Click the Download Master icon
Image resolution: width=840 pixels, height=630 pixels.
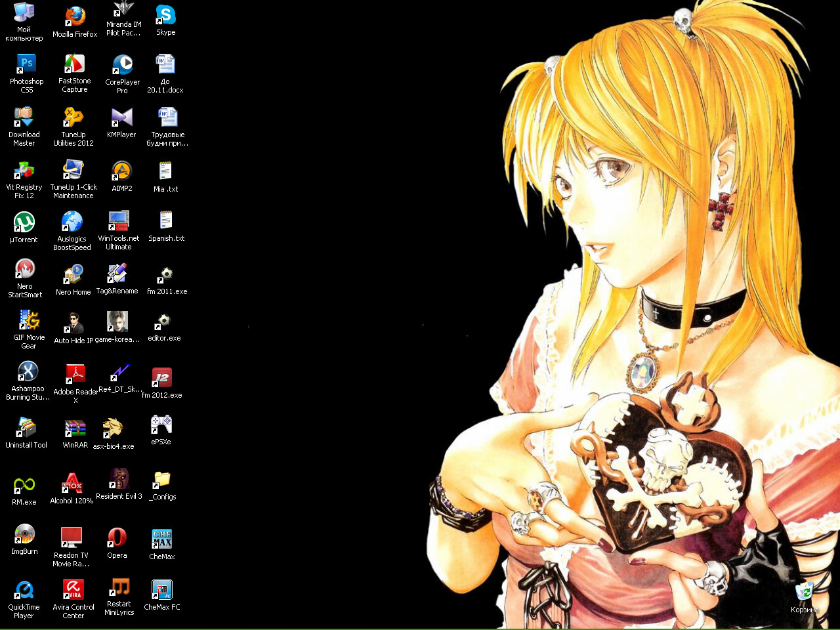(x=24, y=117)
